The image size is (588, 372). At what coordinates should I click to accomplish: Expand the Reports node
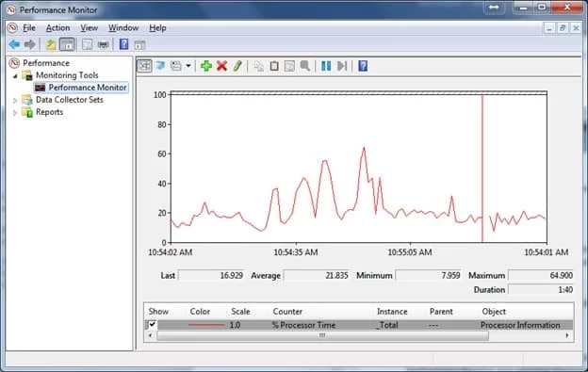point(15,112)
